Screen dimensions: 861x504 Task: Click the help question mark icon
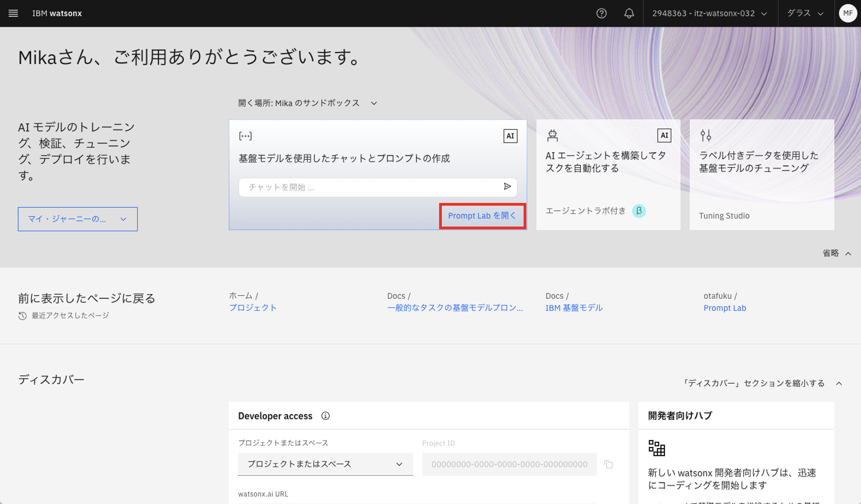coord(601,13)
